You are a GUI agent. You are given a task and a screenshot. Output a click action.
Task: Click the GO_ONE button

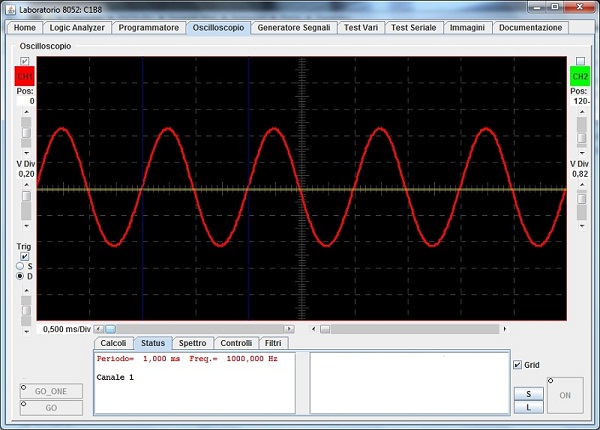tap(51, 391)
